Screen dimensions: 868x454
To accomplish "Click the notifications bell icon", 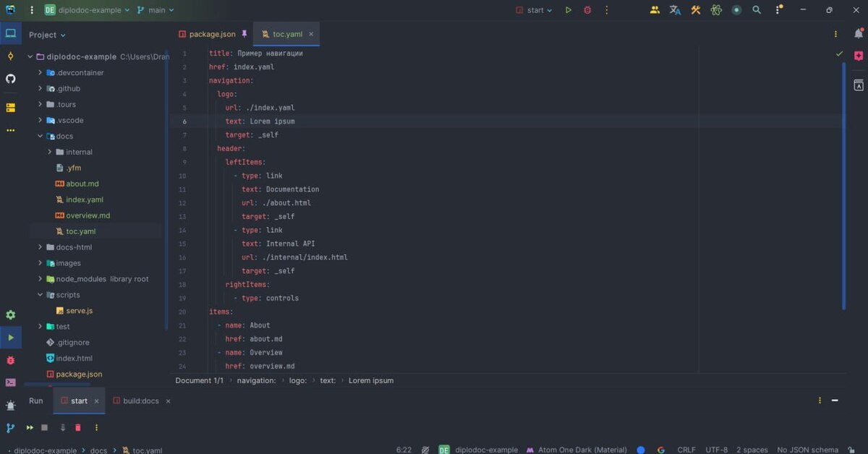I will click(x=859, y=34).
